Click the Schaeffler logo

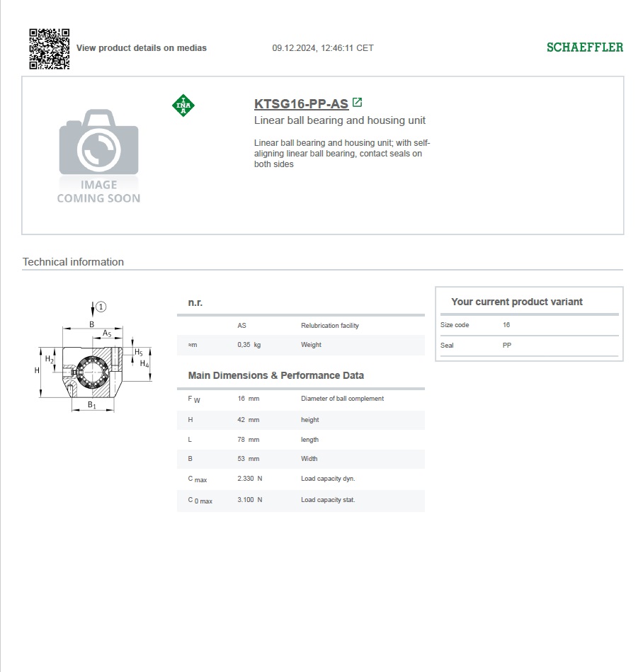coord(585,47)
